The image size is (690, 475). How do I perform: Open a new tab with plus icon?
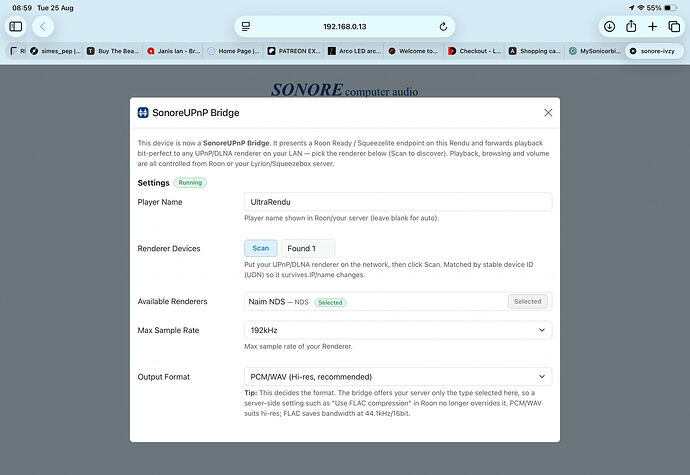[x=653, y=26]
